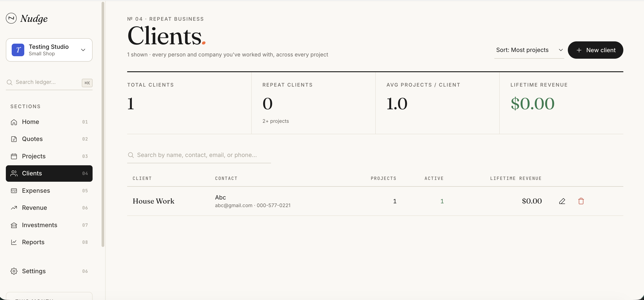Click the chevron beside Sort: Most projects
Image resolution: width=644 pixels, height=300 pixels.
(561, 50)
